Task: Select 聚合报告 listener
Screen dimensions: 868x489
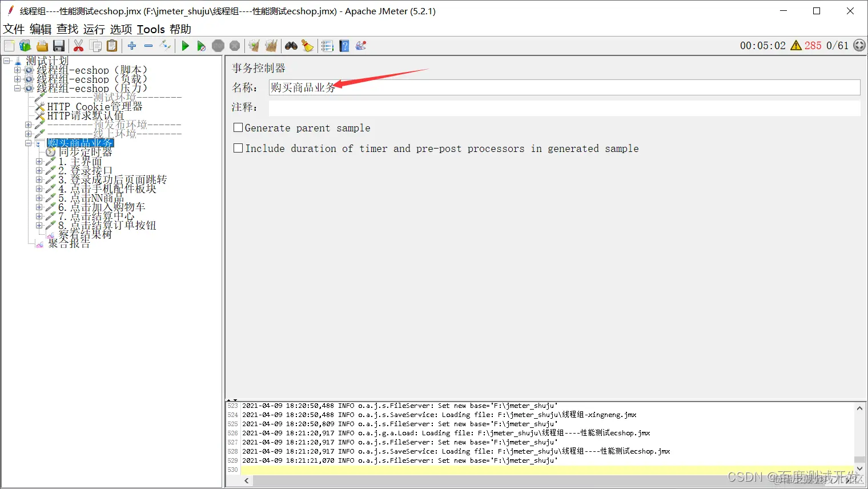Action: [x=69, y=244]
